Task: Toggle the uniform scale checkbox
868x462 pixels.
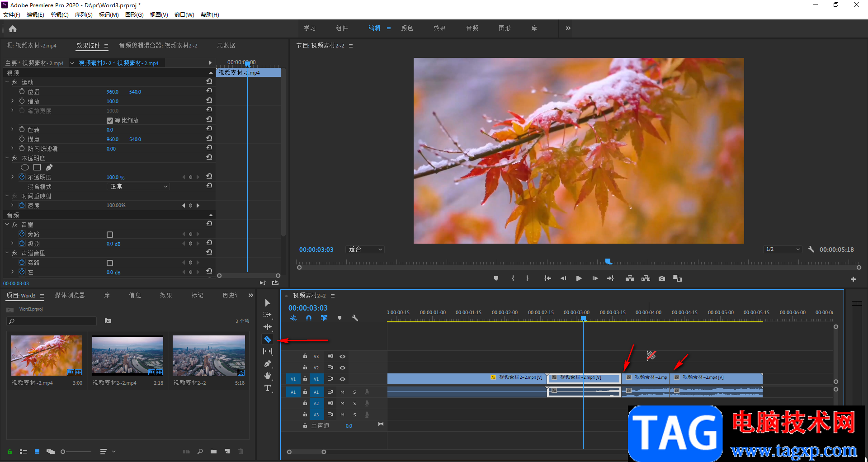Action: [x=109, y=121]
